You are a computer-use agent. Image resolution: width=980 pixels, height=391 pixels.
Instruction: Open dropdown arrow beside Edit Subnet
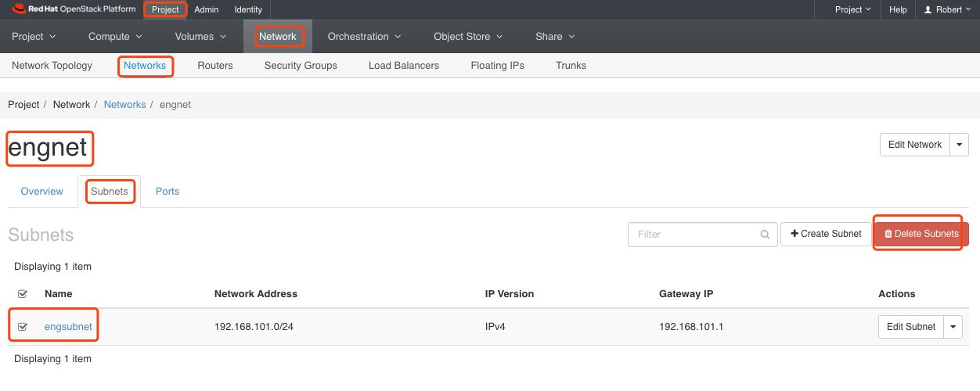point(953,327)
